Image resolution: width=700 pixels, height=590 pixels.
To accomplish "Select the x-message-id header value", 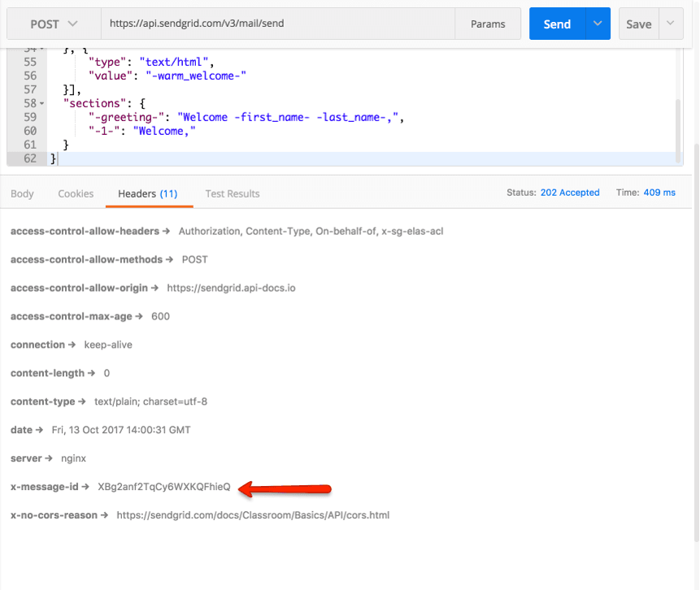I will click(x=165, y=486).
